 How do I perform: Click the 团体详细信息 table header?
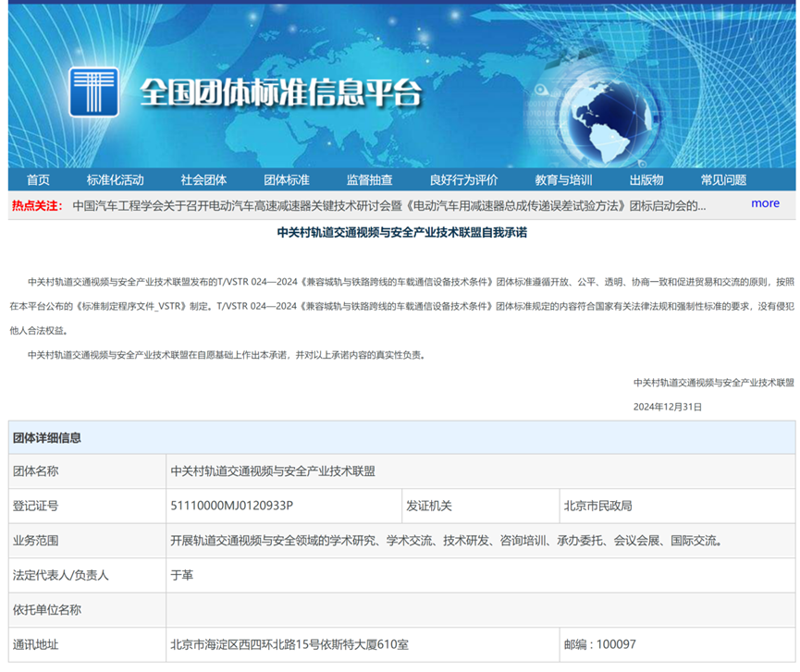(x=46, y=437)
